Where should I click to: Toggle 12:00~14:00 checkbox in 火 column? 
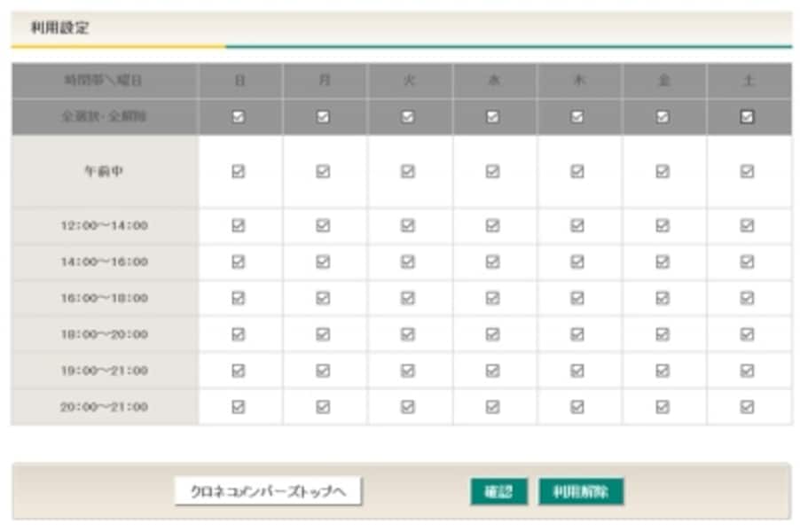[408, 225]
